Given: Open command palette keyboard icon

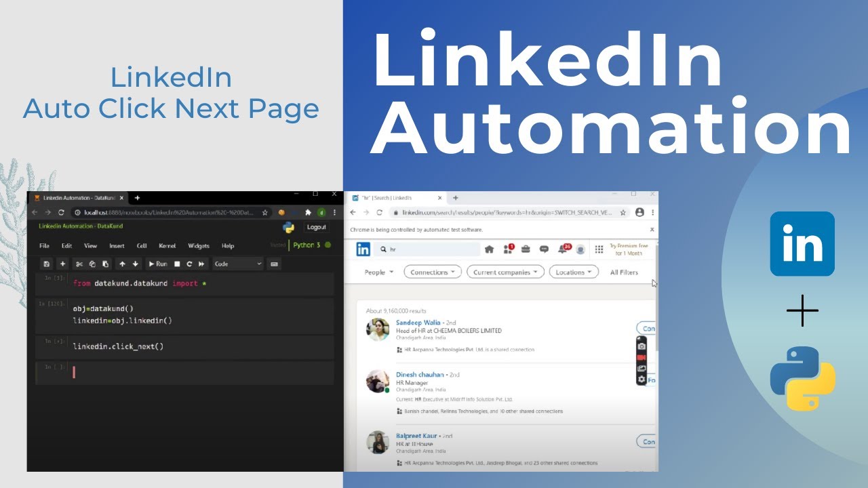Looking at the screenshot, I should [275, 264].
